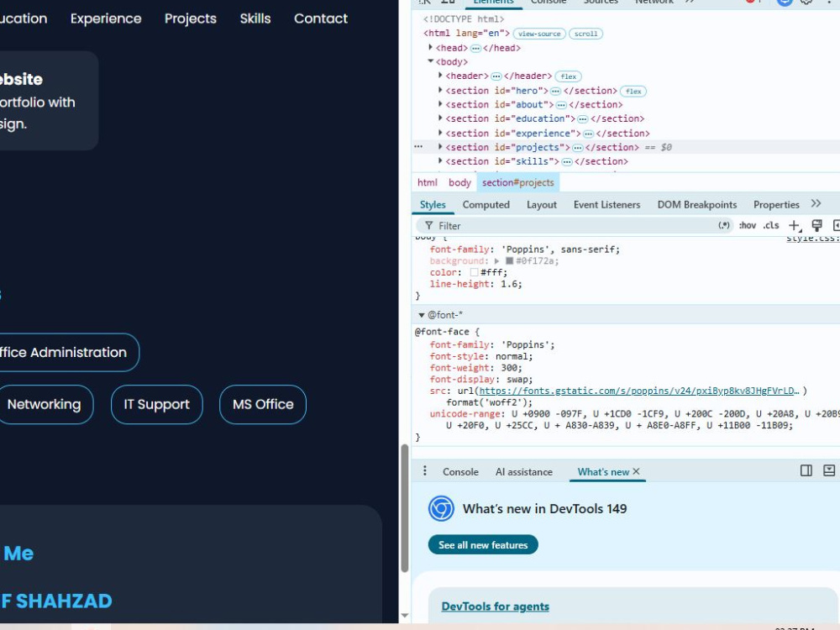This screenshot has width=840, height=630.
Task: Expand the head node
Action: pyautogui.click(x=431, y=48)
